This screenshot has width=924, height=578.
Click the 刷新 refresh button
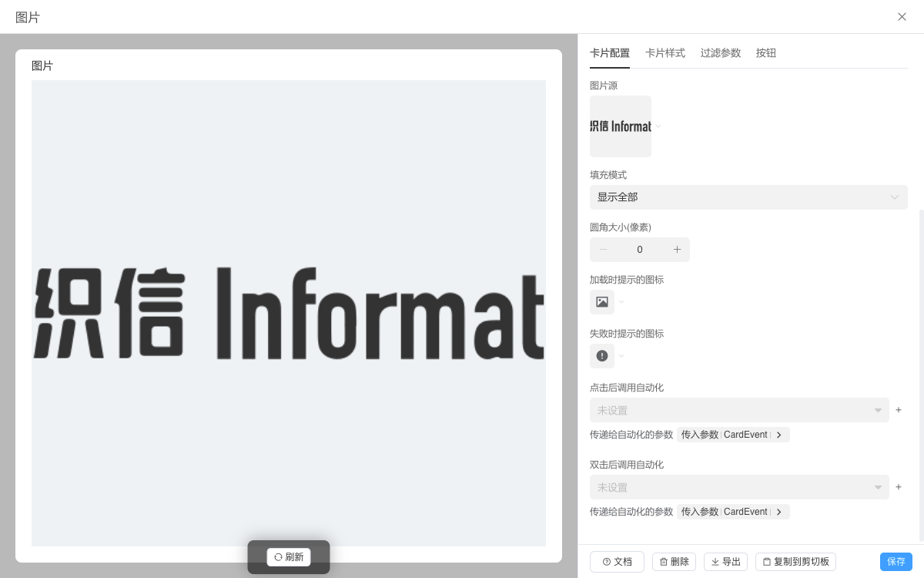pyautogui.click(x=289, y=557)
